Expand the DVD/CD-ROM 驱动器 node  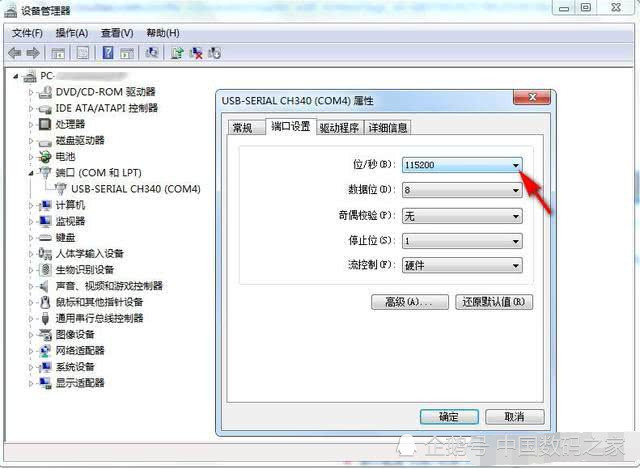coord(31,92)
